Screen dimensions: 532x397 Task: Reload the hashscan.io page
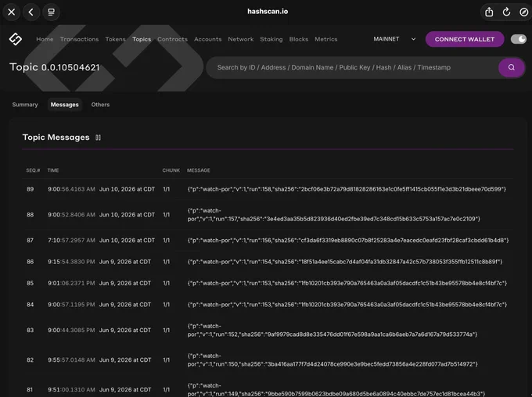point(506,13)
